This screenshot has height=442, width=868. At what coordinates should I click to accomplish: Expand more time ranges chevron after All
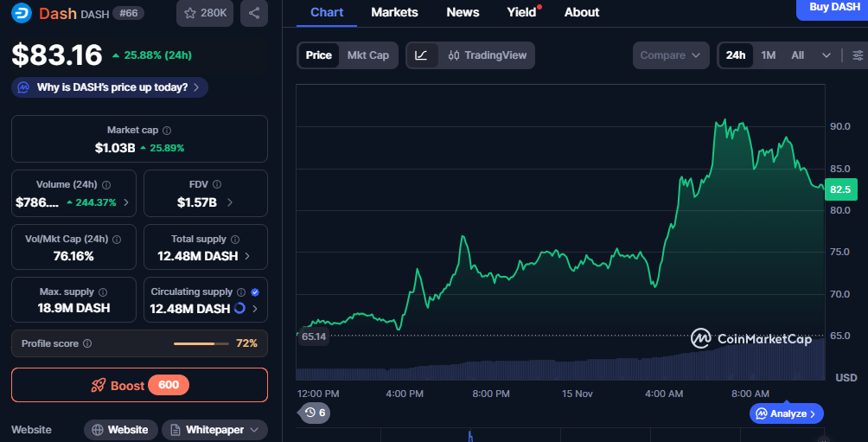click(827, 55)
